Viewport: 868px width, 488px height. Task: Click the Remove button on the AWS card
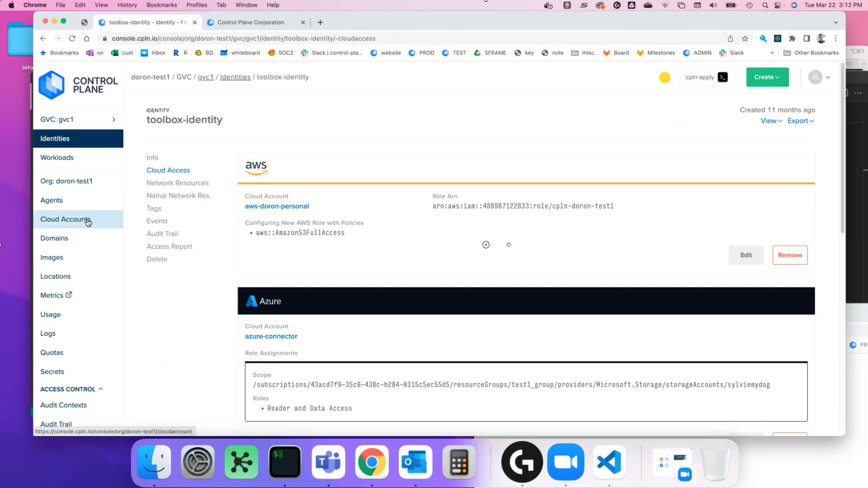(790, 255)
